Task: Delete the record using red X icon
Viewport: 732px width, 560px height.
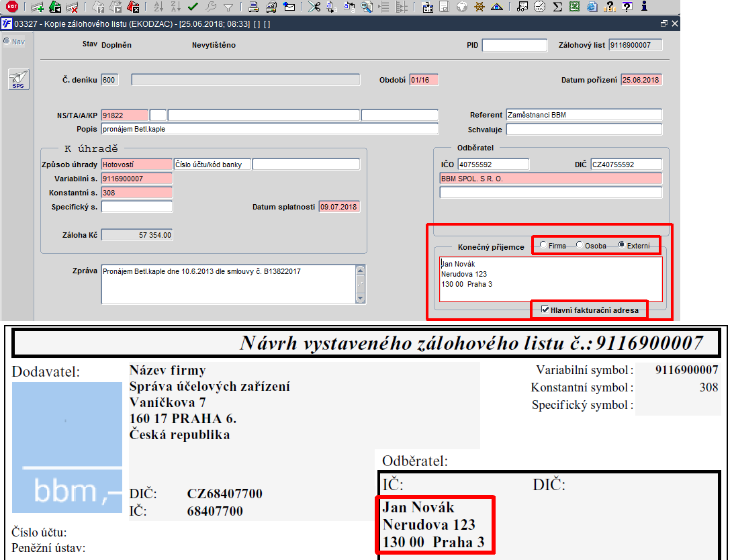Action: pyautogui.click(x=72, y=7)
